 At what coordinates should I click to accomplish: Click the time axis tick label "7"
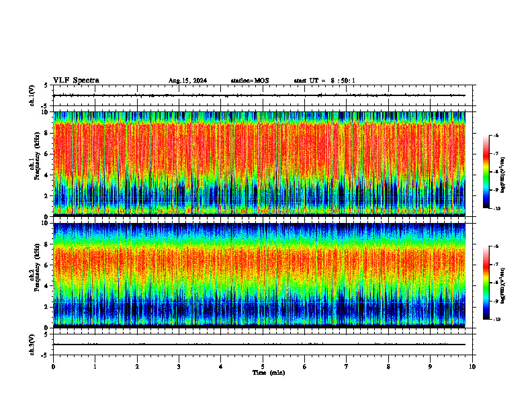pyautogui.click(x=347, y=367)
